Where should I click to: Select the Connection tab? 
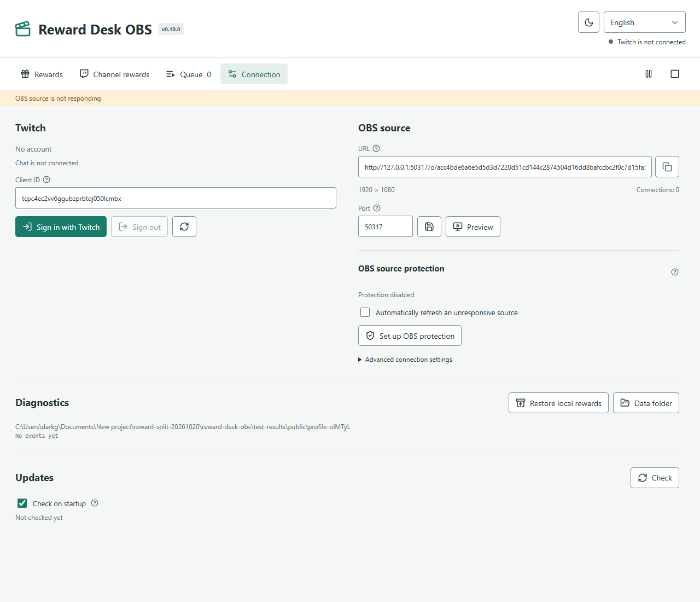point(254,74)
